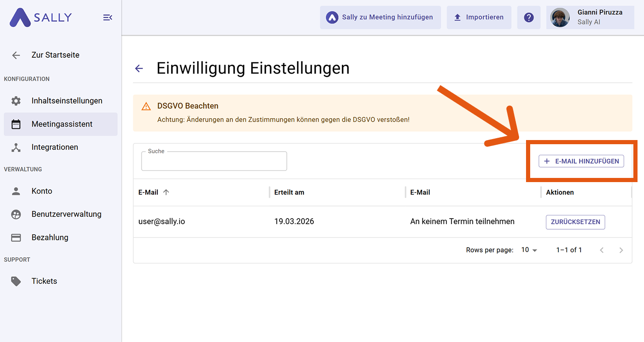This screenshot has width=644, height=342.
Task: Navigate to Bezahlung section
Action: [50, 238]
